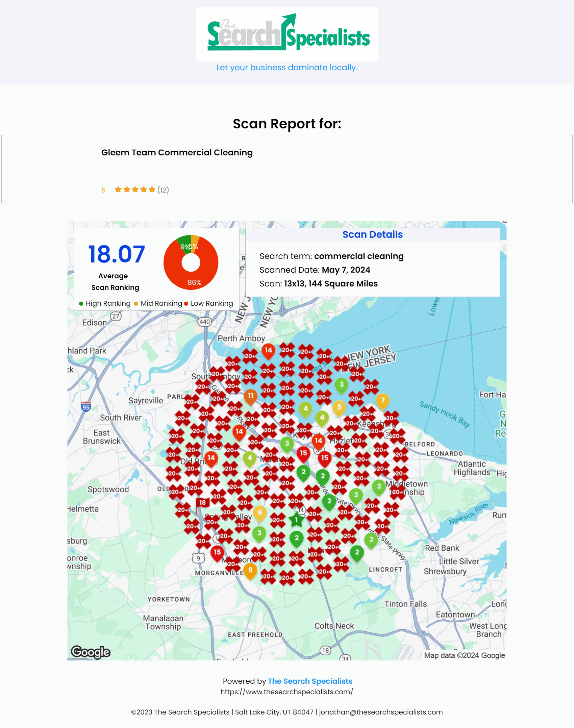Viewport: 574px width, 728px height.
Task: Select the green 2 pin above Lincroft
Action: [357, 552]
